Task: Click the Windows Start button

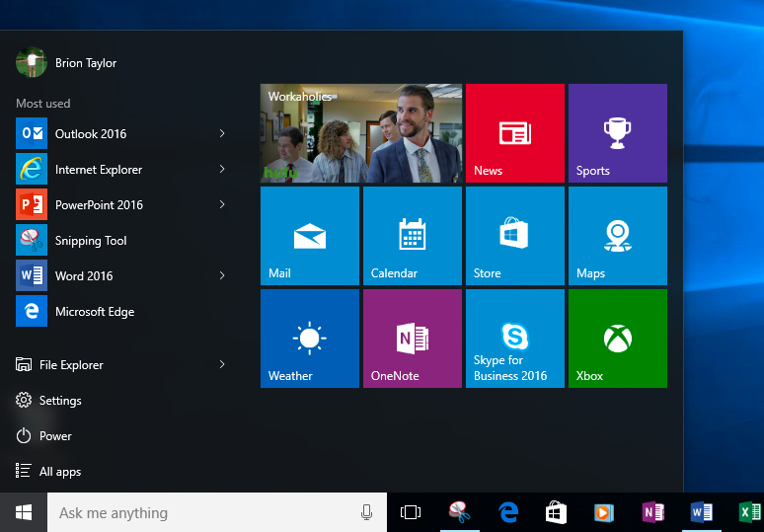Action: click(24, 512)
